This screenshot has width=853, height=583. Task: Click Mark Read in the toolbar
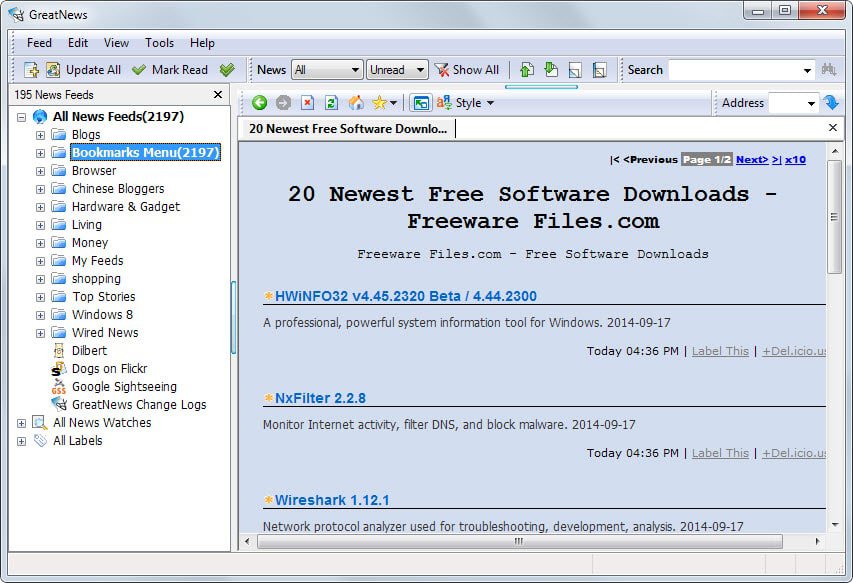click(x=170, y=70)
